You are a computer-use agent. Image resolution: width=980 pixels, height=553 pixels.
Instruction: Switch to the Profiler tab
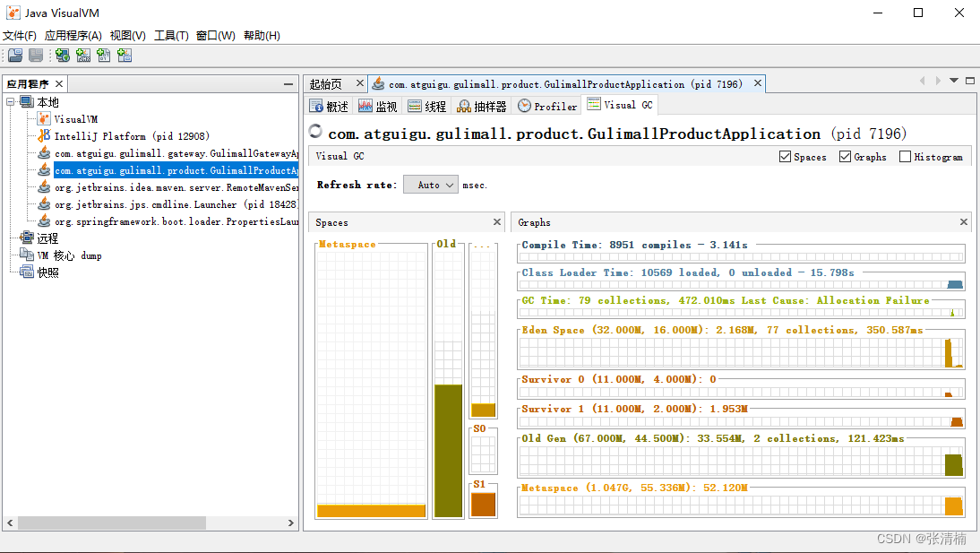(547, 107)
